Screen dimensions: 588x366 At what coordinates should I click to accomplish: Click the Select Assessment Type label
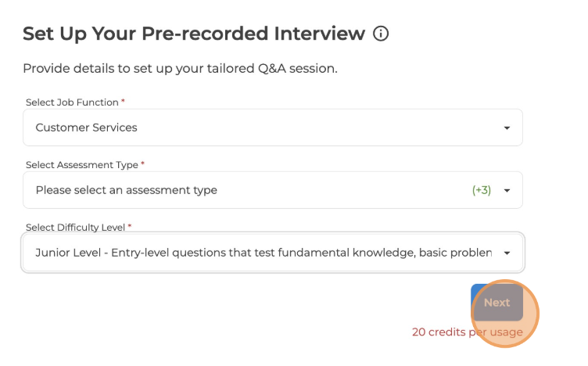[x=81, y=165]
